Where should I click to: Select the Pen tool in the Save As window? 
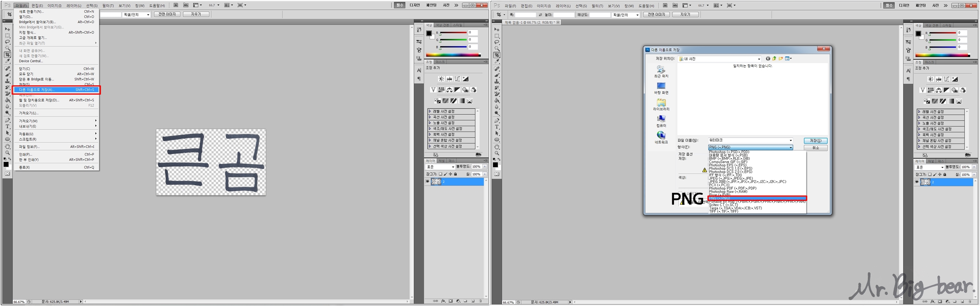click(x=497, y=121)
